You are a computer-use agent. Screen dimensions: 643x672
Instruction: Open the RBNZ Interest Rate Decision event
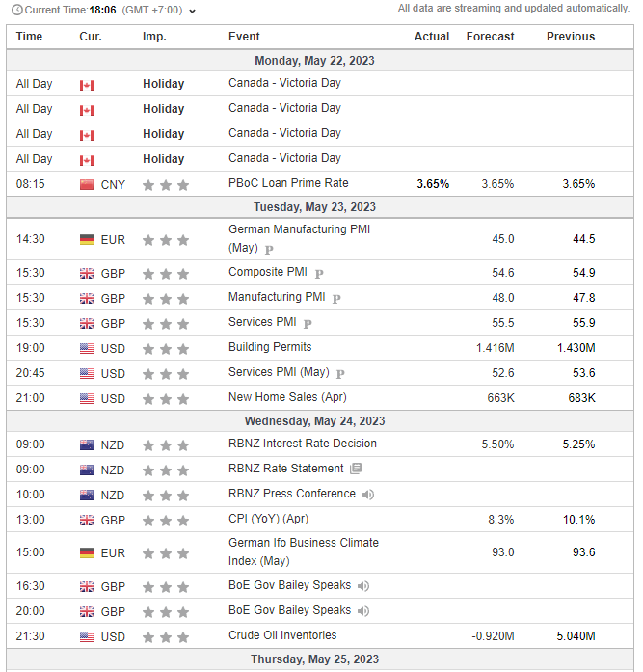coord(302,444)
